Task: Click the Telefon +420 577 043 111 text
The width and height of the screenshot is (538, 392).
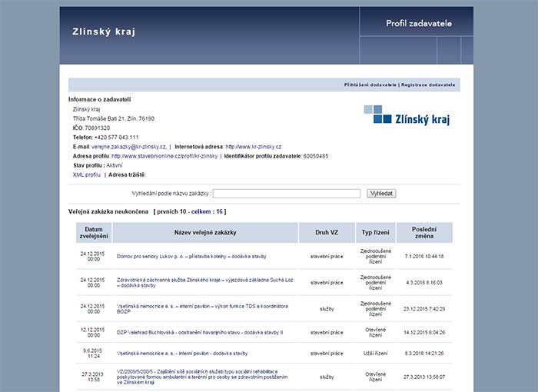Action: click(x=106, y=138)
